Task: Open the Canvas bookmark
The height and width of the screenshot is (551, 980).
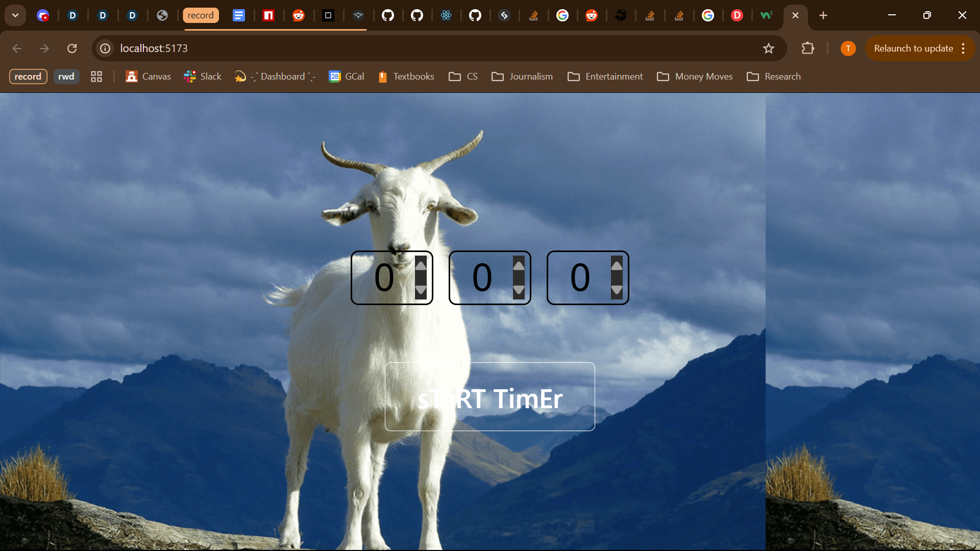Action: [x=148, y=77]
